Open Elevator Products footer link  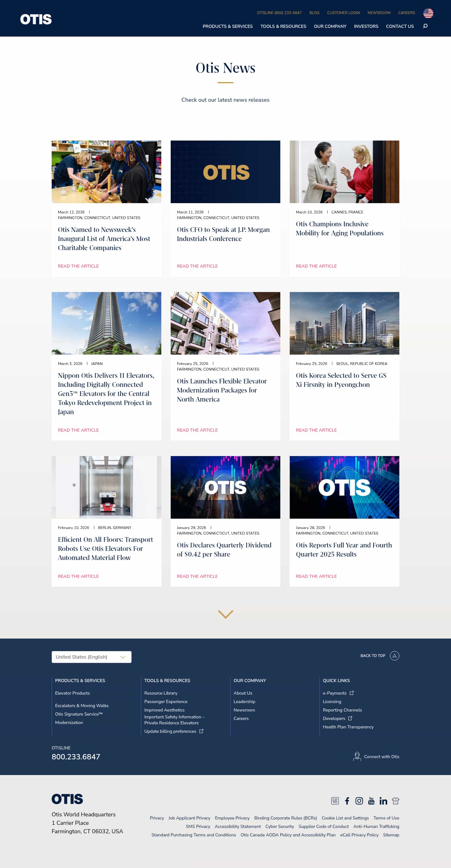click(x=72, y=693)
